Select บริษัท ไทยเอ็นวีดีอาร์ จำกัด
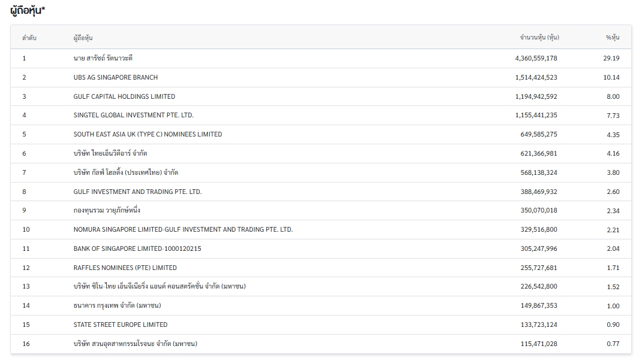The image size is (639, 364). 110,153
